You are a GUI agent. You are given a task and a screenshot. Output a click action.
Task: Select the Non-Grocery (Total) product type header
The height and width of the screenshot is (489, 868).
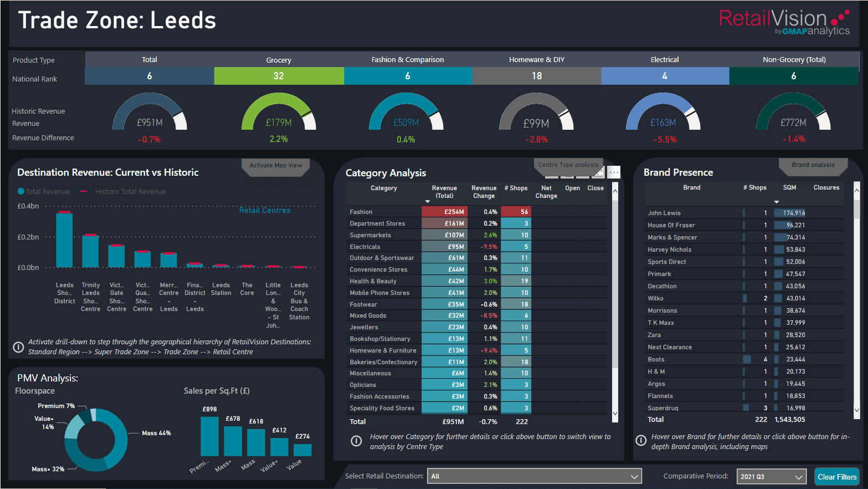click(x=794, y=59)
